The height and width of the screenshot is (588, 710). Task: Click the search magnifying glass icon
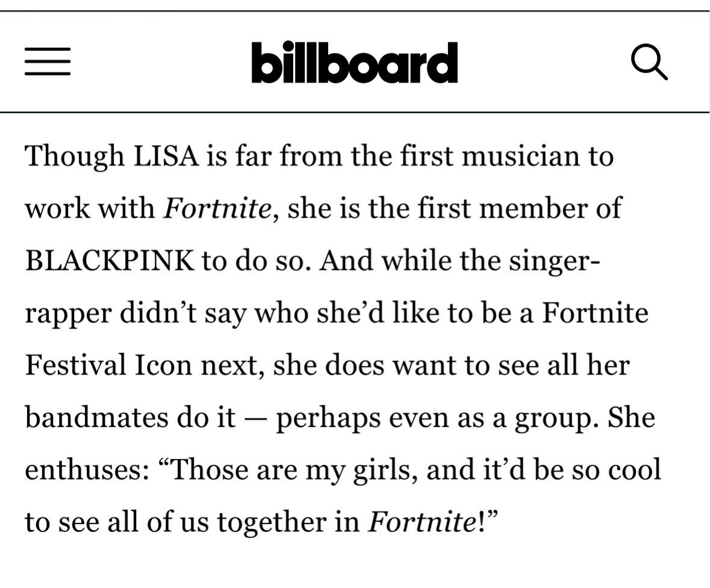click(x=649, y=62)
